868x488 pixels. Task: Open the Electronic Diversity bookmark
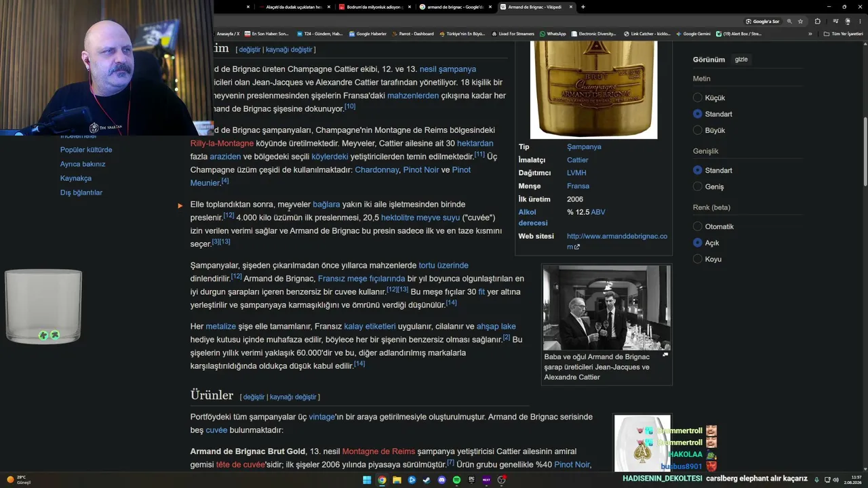click(x=594, y=34)
